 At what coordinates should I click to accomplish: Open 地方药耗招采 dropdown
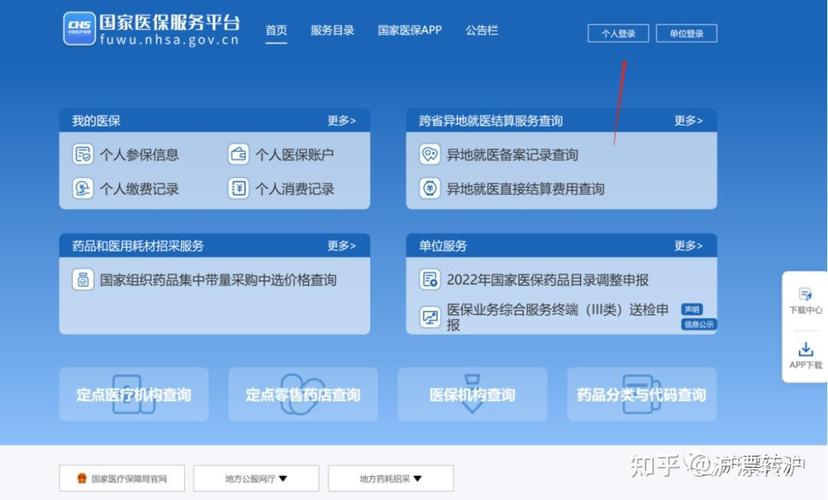click(391, 478)
